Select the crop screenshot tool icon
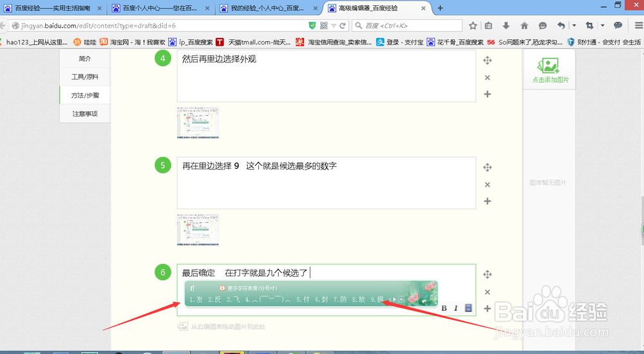Image resolution: width=644 pixels, height=354 pixels. pyautogui.click(x=589, y=26)
